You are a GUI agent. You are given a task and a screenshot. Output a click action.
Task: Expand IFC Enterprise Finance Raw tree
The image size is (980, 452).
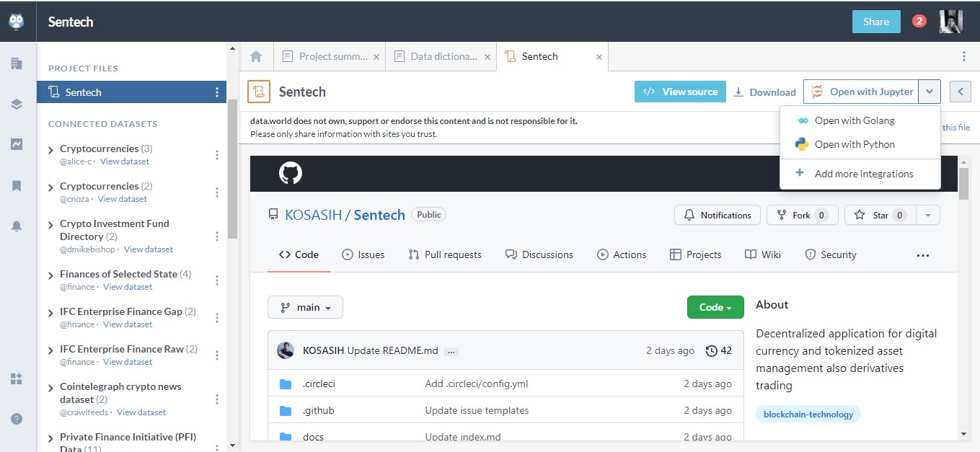[x=51, y=350]
